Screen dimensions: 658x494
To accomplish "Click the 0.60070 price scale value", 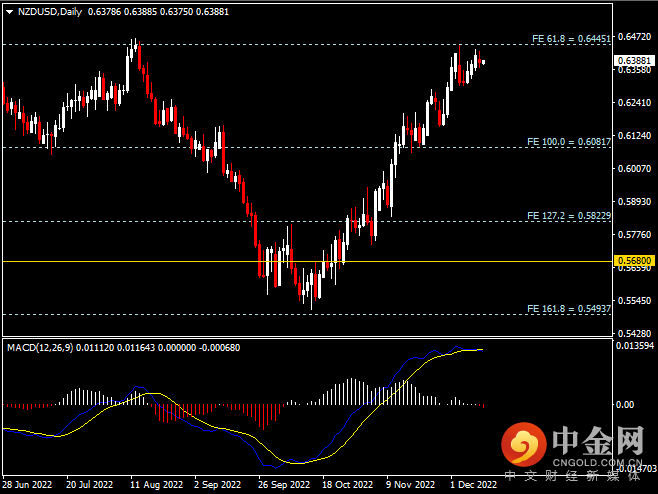I will pyautogui.click(x=634, y=168).
